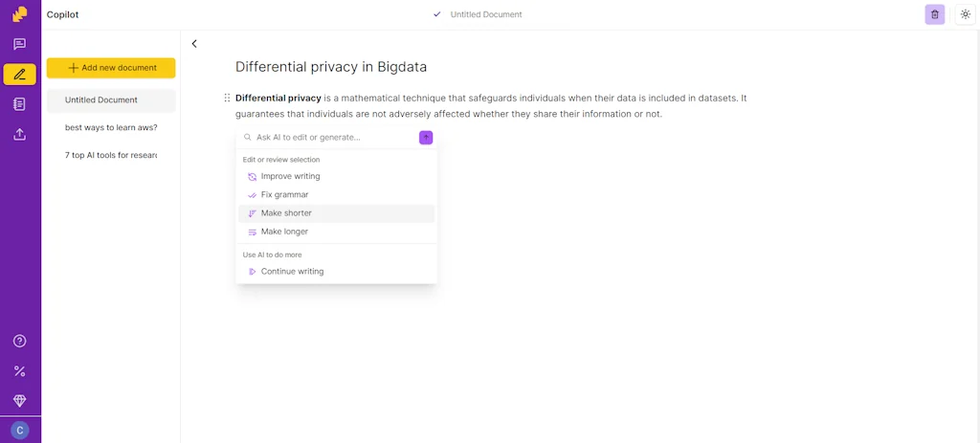Viewport: 980px width, 443px height.
Task: Delete document using the trash icon
Action: (934, 14)
